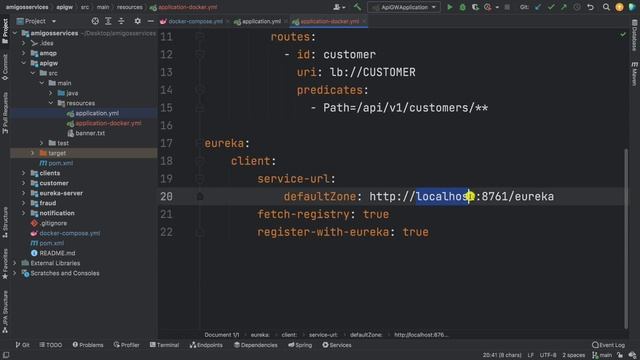
Task: Toggle tool window bars icon in bottom-left corner
Action: [x=6, y=355]
